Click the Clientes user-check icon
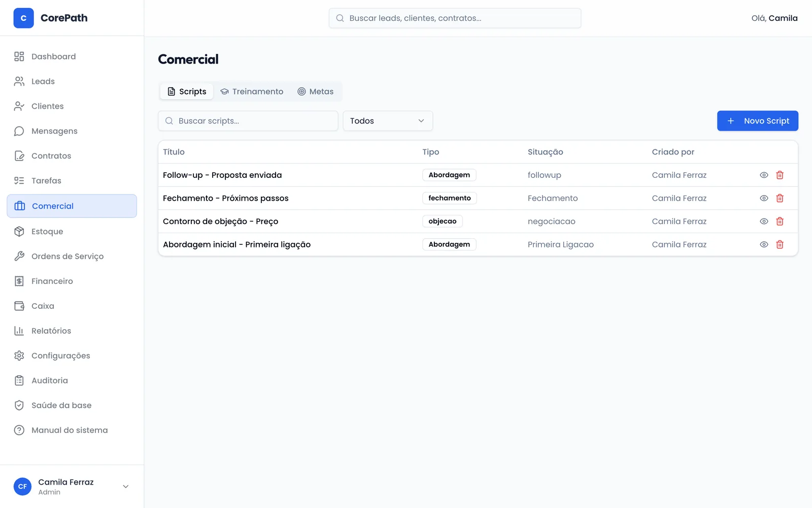This screenshot has width=812, height=508. click(19, 106)
